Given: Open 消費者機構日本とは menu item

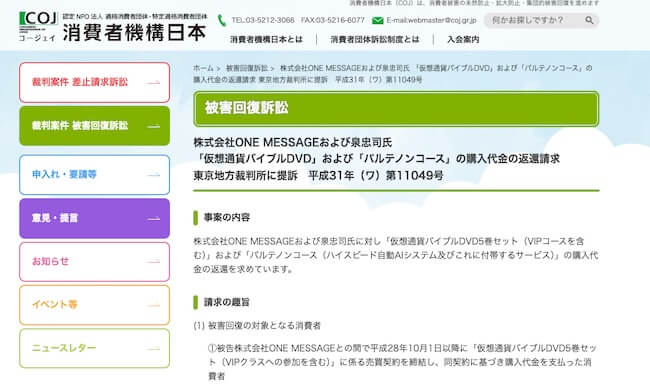Looking at the screenshot, I should [267, 39].
